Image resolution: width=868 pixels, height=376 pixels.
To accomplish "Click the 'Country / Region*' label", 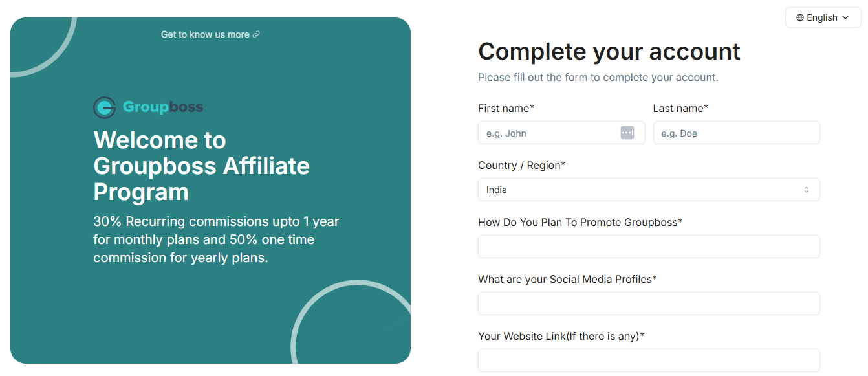I will (x=521, y=165).
